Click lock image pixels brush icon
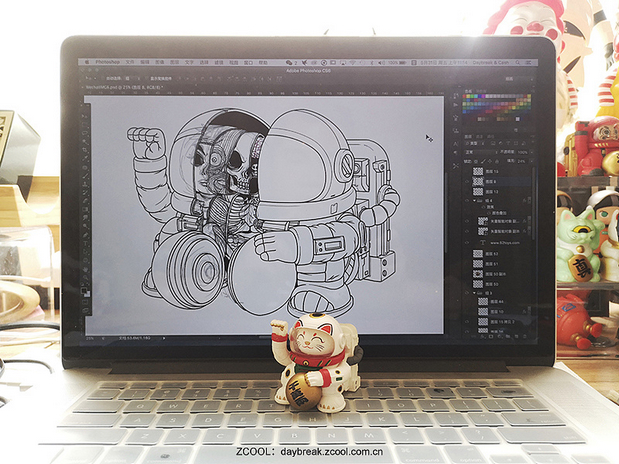 coord(483,161)
